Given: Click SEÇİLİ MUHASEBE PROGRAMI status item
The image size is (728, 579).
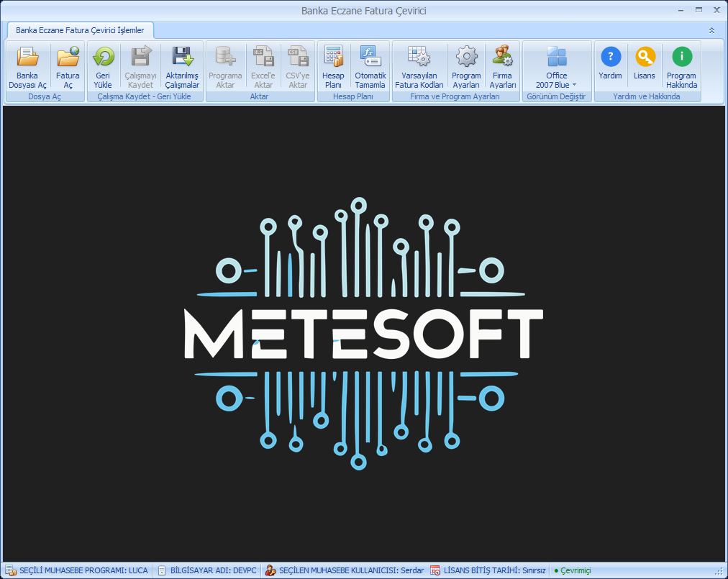Looking at the screenshot, I should tap(77, 570).
